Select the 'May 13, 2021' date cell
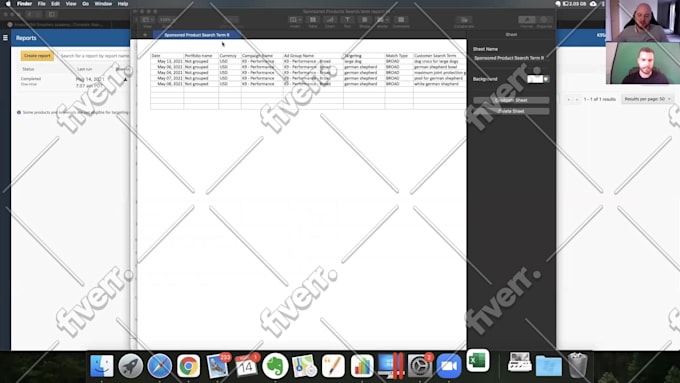This screenshot has height=383, width=680. click(167, 62)
